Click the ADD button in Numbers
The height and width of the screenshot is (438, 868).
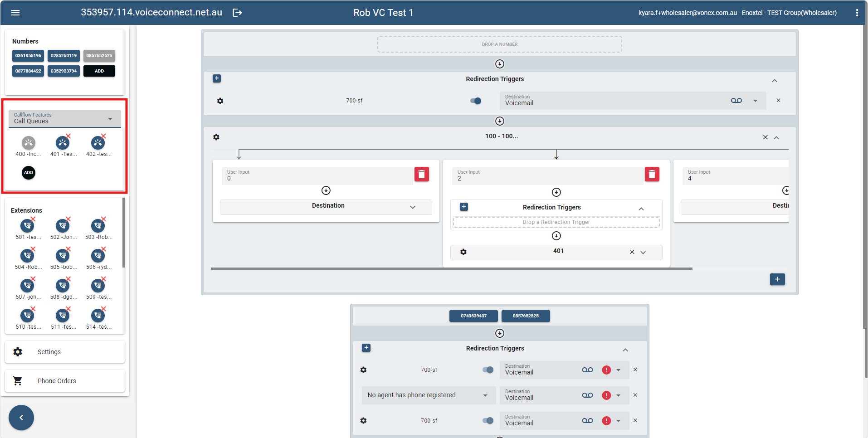(x=99, y=71)
